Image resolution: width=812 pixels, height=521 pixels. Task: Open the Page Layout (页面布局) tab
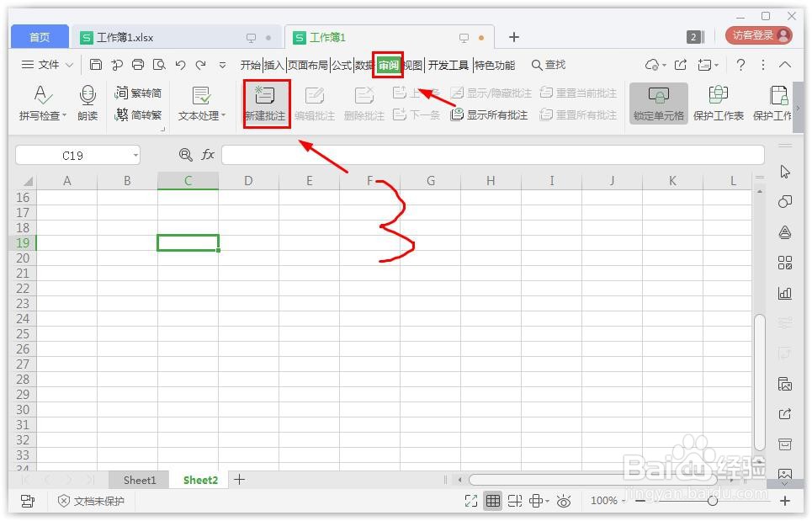tap(308, 65)
